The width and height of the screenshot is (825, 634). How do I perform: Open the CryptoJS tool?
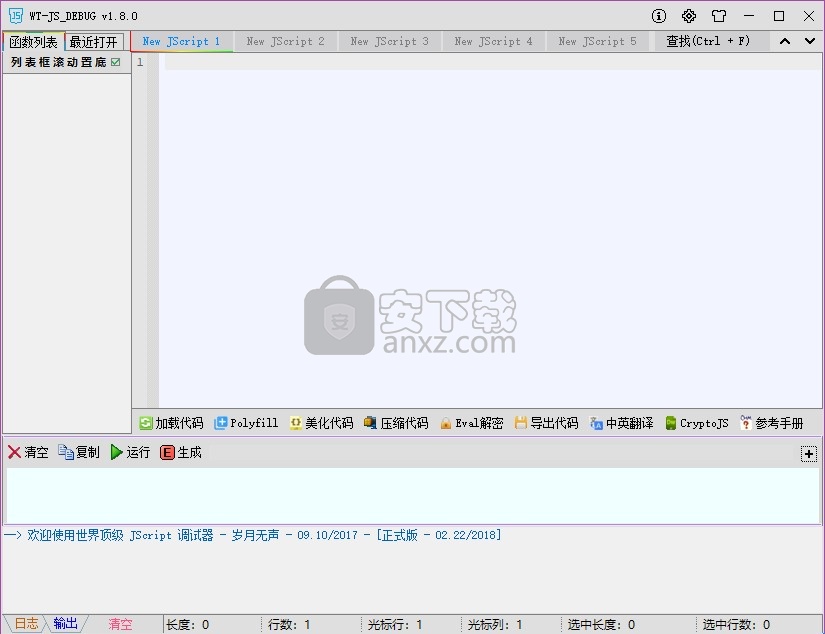697,423
